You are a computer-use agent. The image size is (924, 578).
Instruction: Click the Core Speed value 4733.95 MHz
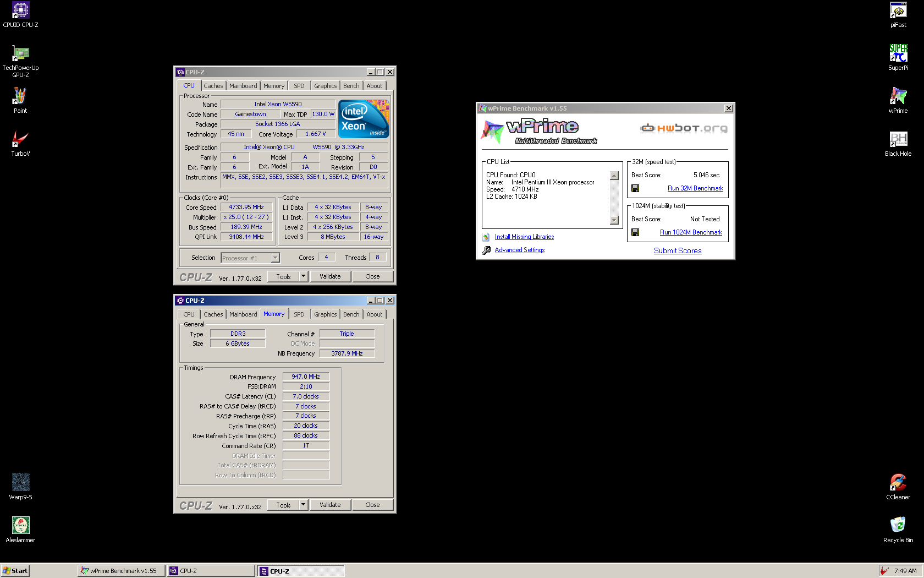point(246,207)
